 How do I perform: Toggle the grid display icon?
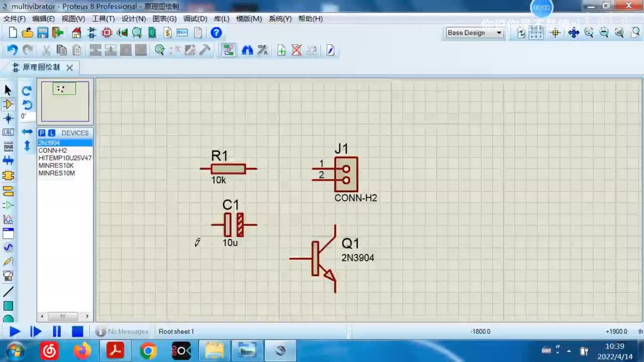[536, 33]
